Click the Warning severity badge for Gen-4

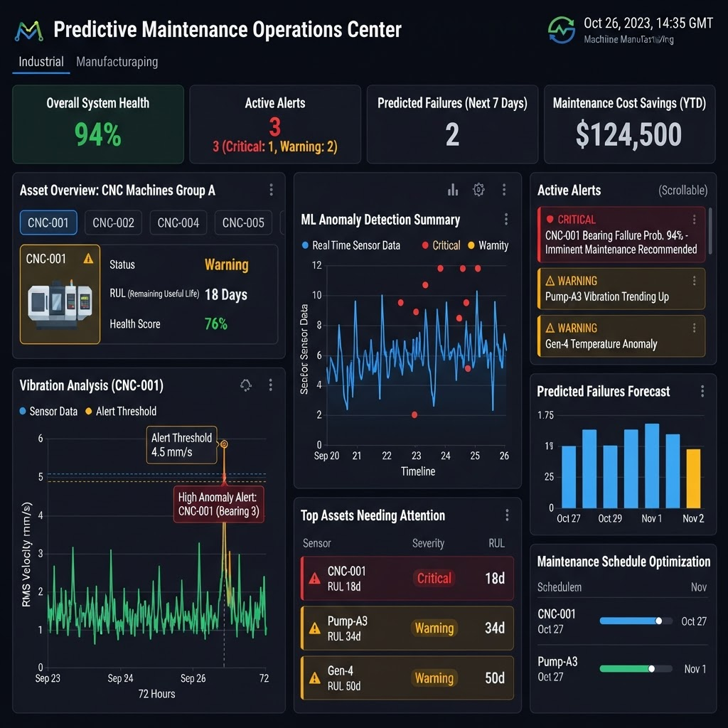(434, 678)
